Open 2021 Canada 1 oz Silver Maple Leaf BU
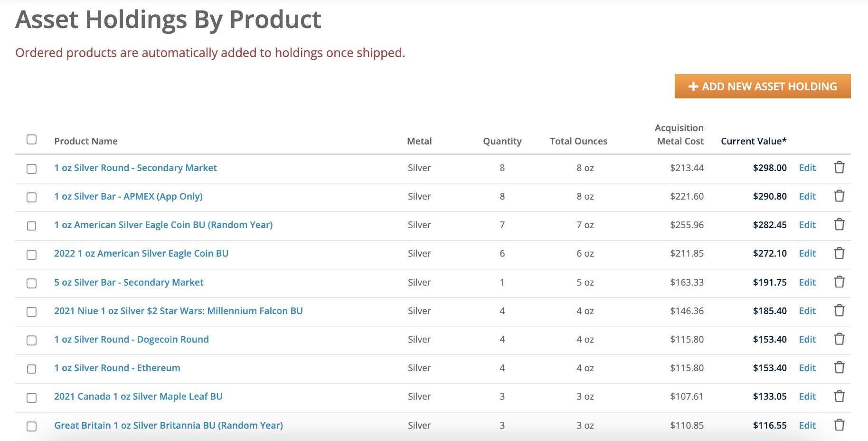The height and width of the screenshot is (441, 868). (138, 396)
